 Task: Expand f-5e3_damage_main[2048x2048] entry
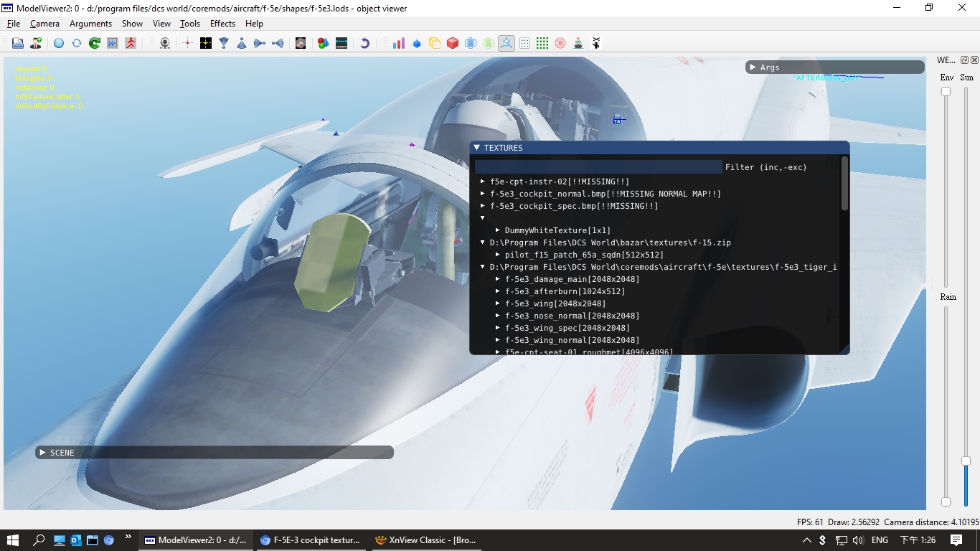[497, 279]
